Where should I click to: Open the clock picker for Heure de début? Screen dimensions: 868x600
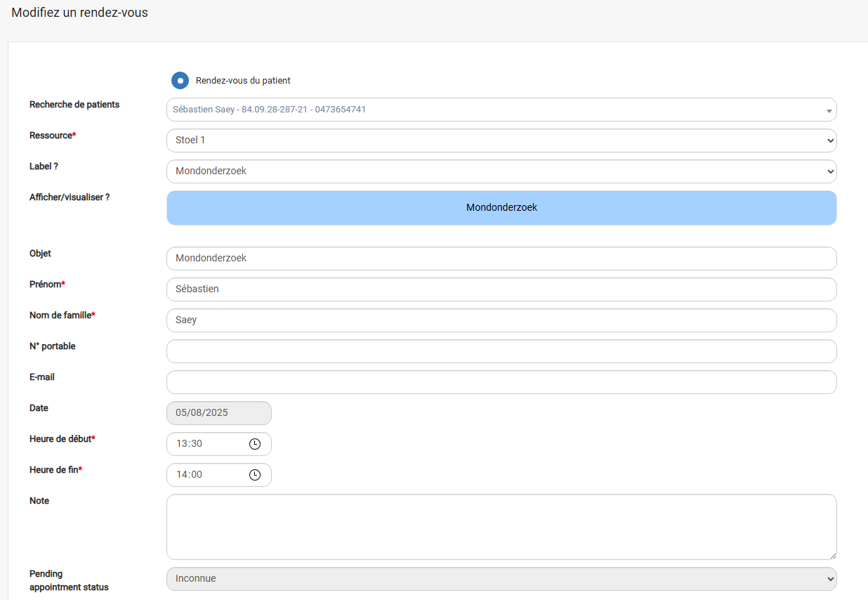pyautogui.click(x=255, y=444)
